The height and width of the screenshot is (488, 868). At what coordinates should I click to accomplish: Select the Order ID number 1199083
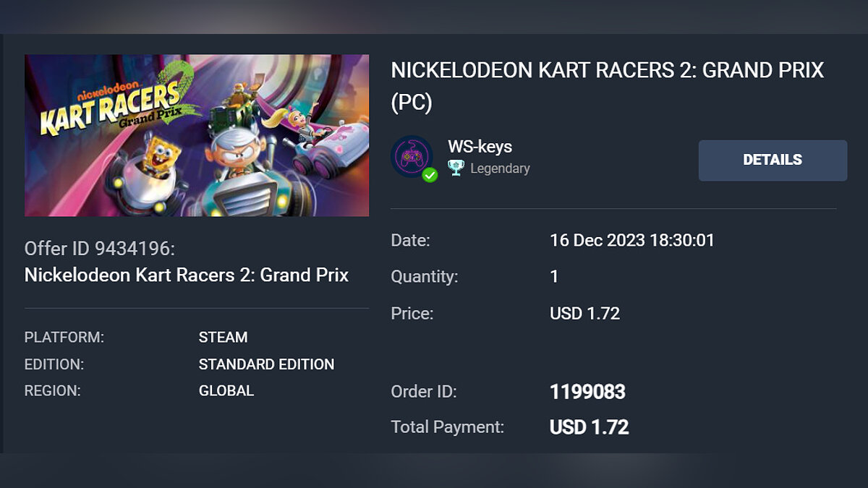[587, 393]
